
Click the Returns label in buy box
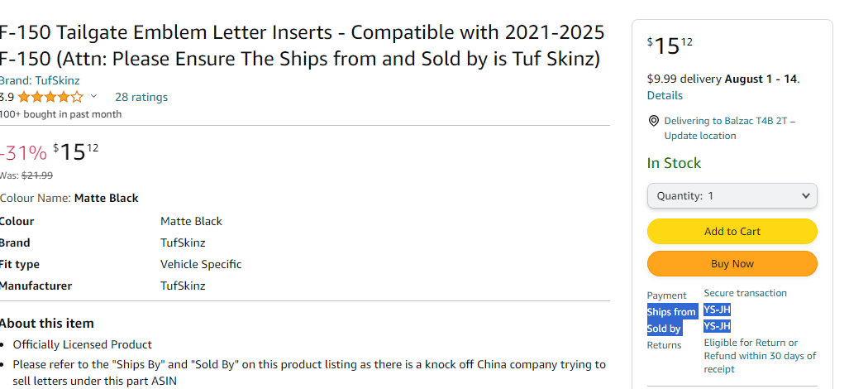[664, 345]
